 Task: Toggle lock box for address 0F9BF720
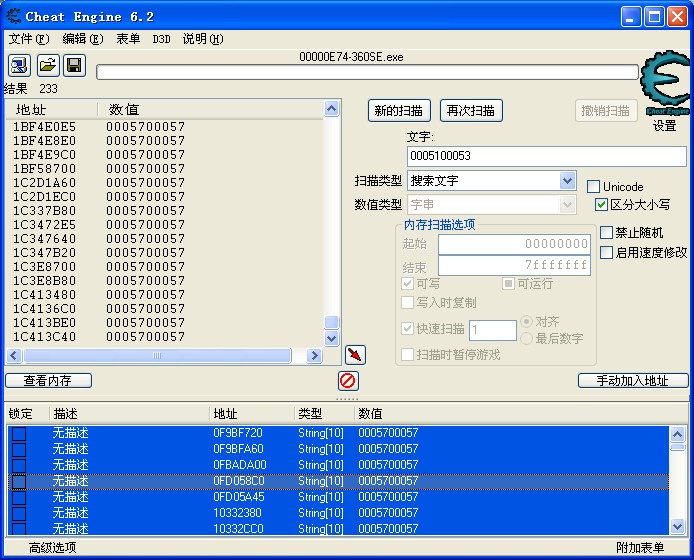coord(19,433)
